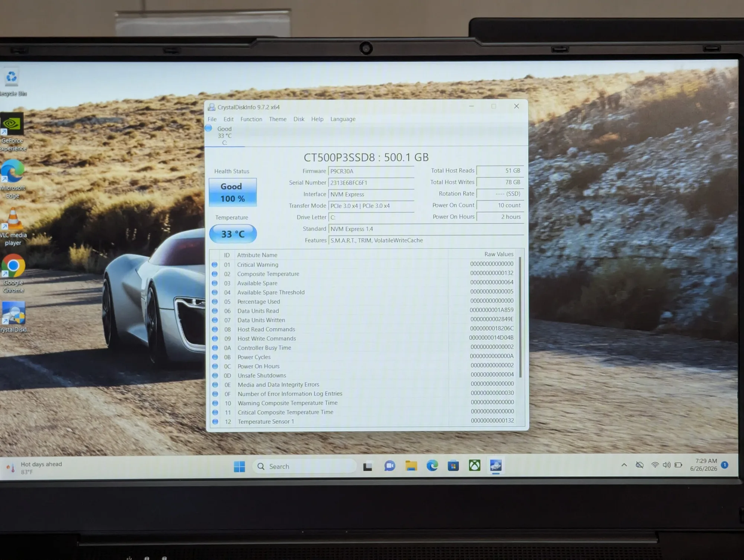Open Microsoft Store from the taskbar
This screenshot has height=560, width=744.
pyautogui.click(x=453, y=466)
